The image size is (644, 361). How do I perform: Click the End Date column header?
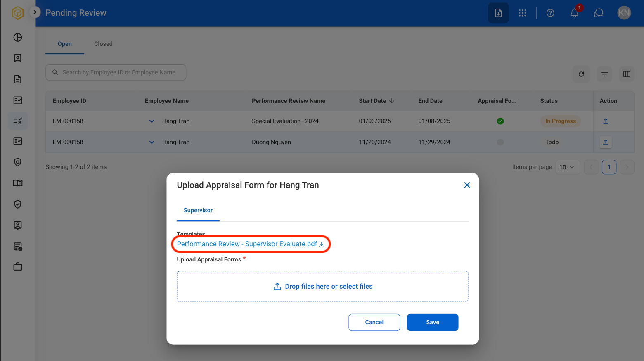click(x=430, y=101)
